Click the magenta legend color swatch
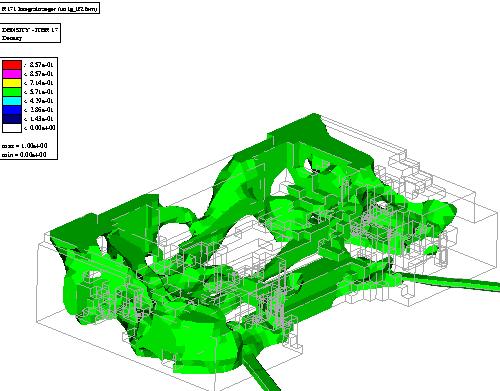This screenshot has height=391, width=500. click(x=12, y=74)
